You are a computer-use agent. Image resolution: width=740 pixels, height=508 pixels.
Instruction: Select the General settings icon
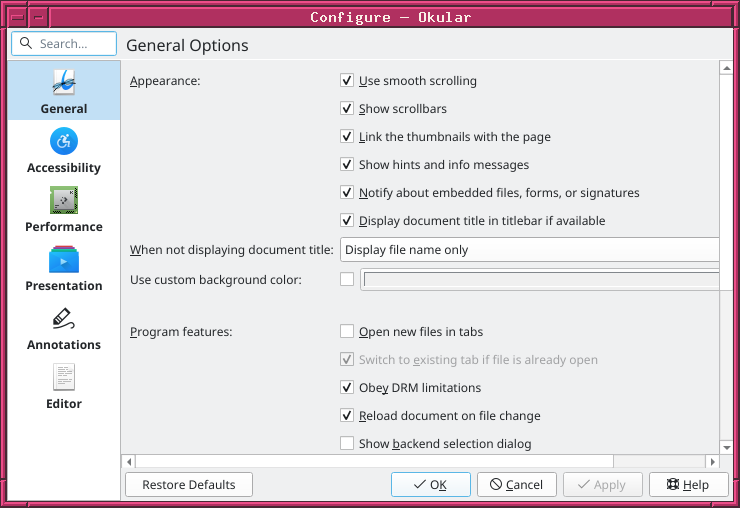pyautogui.click(x=64, y=82)
